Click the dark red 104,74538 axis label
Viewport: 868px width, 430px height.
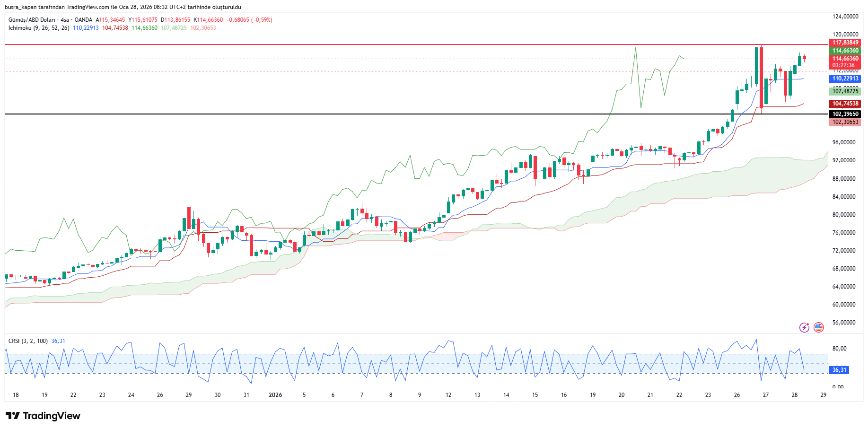[845, 104]
